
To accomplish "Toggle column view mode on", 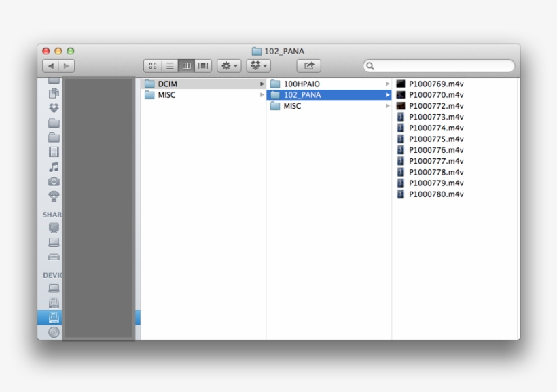I will point(185,65).
